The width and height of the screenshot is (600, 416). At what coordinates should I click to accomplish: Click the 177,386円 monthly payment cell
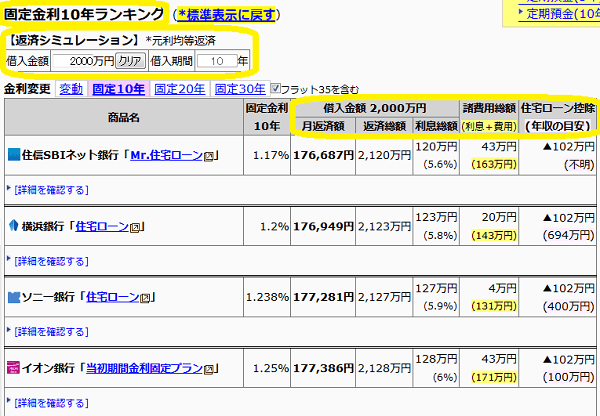click(x=323, y=368)
